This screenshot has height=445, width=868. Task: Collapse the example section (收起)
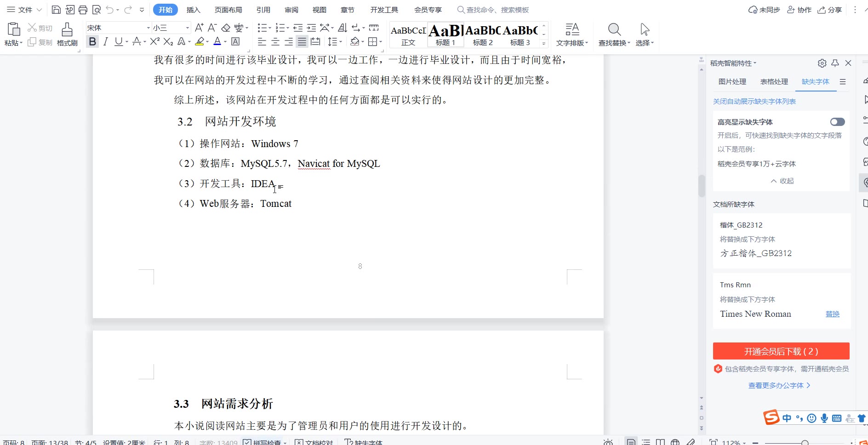pos(782,181)
